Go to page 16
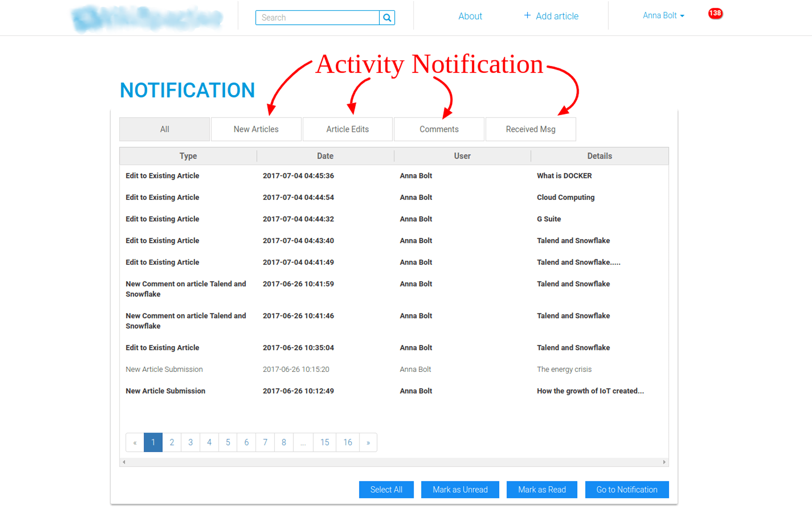This screenshot has height=526, width=812. pos(348,442)
